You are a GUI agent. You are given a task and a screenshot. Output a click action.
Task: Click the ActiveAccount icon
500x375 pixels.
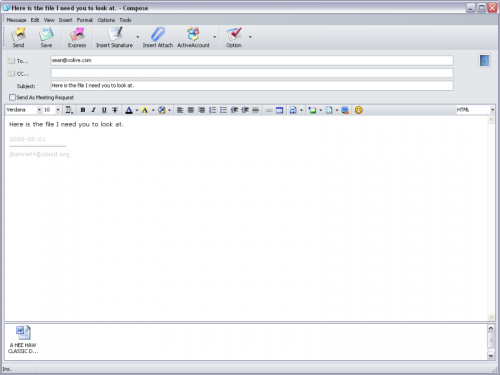(193, 38)
